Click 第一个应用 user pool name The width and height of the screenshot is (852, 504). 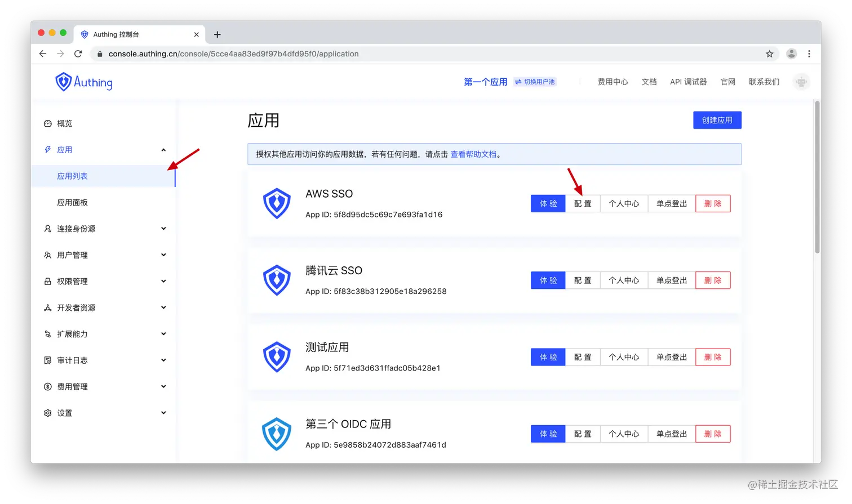485,82
